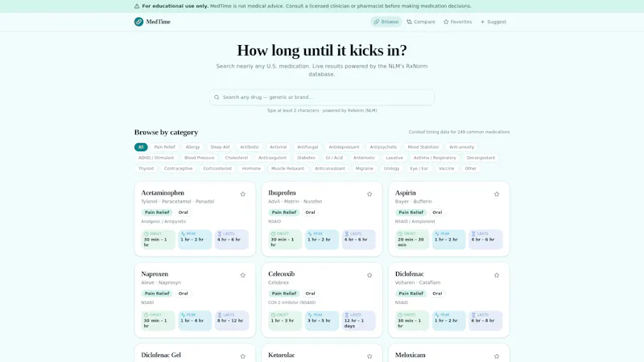Image resolution: width=644 pixels, height=362 pixels.
Task: Filter by Corticosteroid category
Action: point(217,168)
